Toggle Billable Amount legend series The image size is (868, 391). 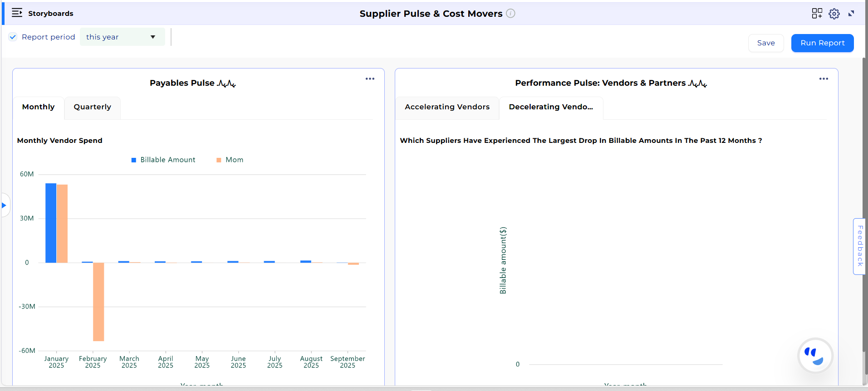(x=163, y=160)
